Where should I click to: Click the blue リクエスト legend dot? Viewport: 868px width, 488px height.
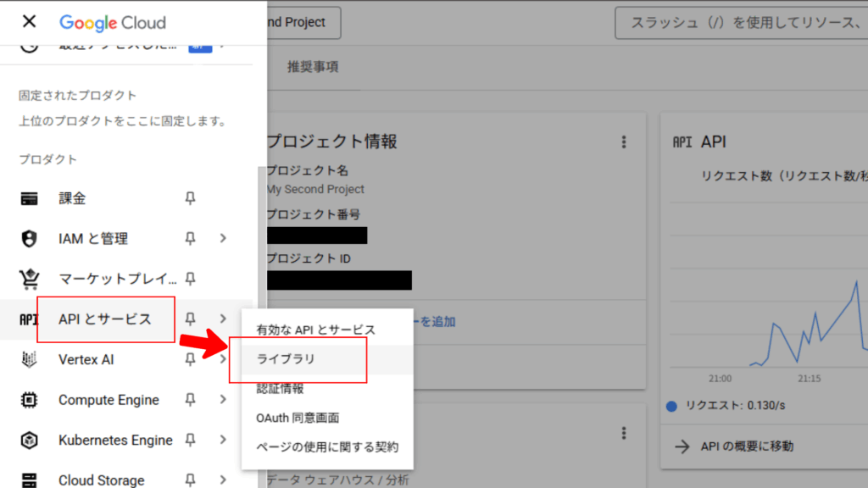[x=671, y=406]
